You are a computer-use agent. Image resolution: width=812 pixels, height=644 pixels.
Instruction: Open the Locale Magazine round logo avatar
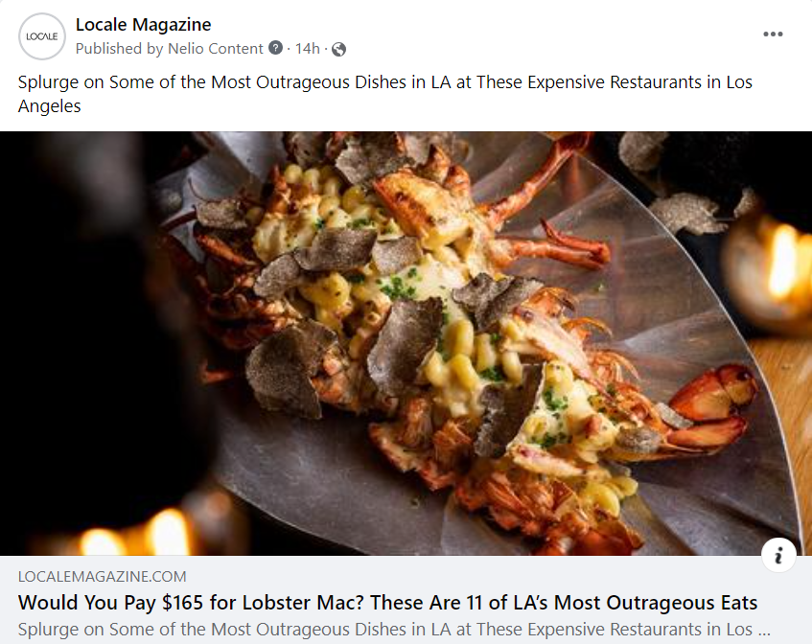42,36
